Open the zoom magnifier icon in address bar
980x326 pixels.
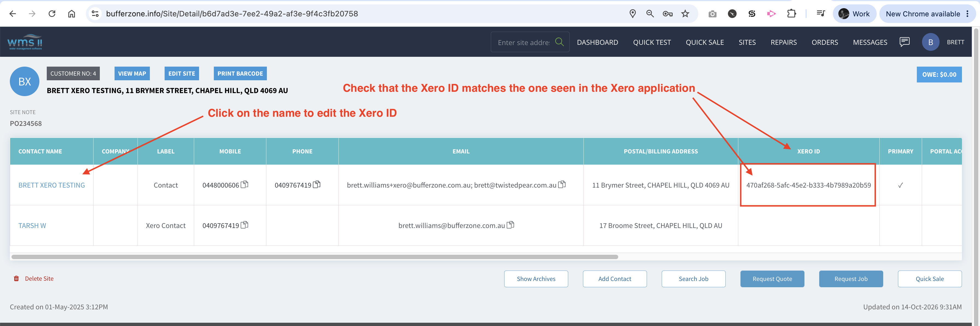[650, 14]
